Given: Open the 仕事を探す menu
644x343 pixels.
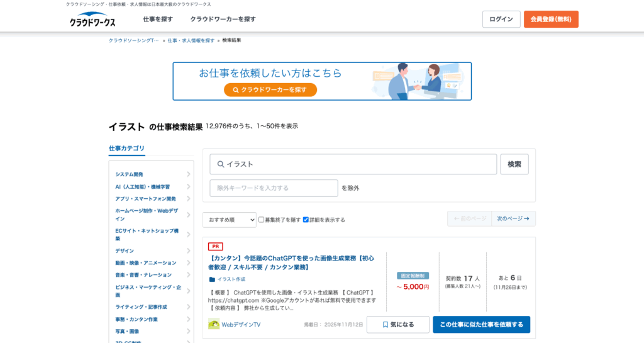Looking at the screenshot, I should (x=158, y=20).
